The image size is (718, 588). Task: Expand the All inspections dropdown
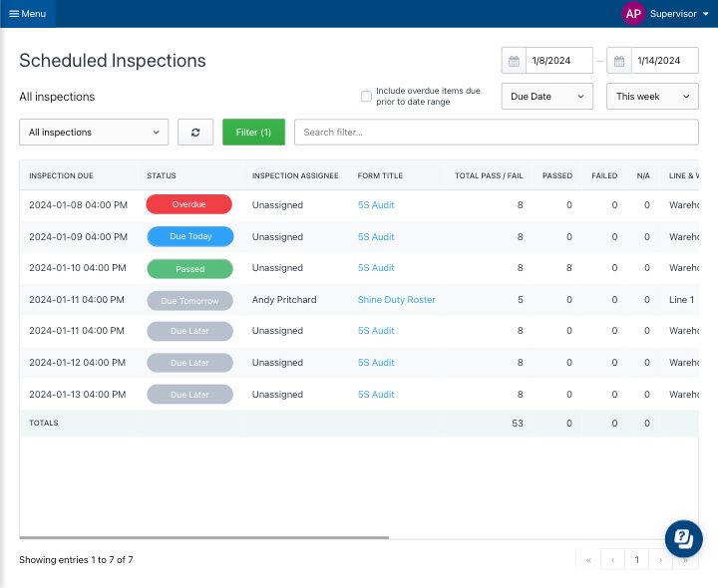(94, 133)
